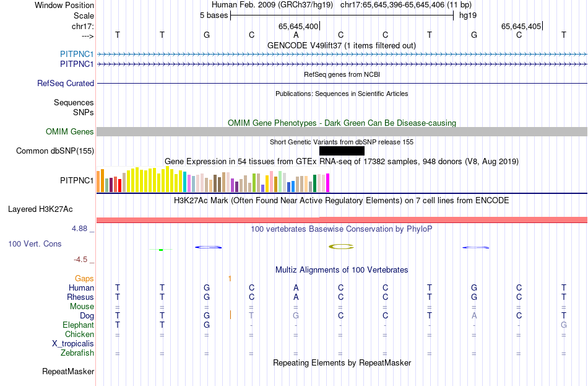Click the 'Zebrafish' species label
The height and width of the screenshot is (386, 588).
pos(77,353)
